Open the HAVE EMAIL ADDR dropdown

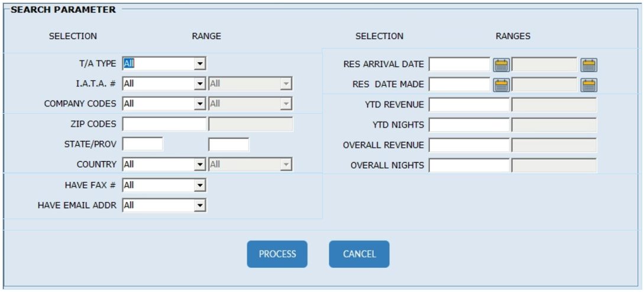tap(200, 206)
